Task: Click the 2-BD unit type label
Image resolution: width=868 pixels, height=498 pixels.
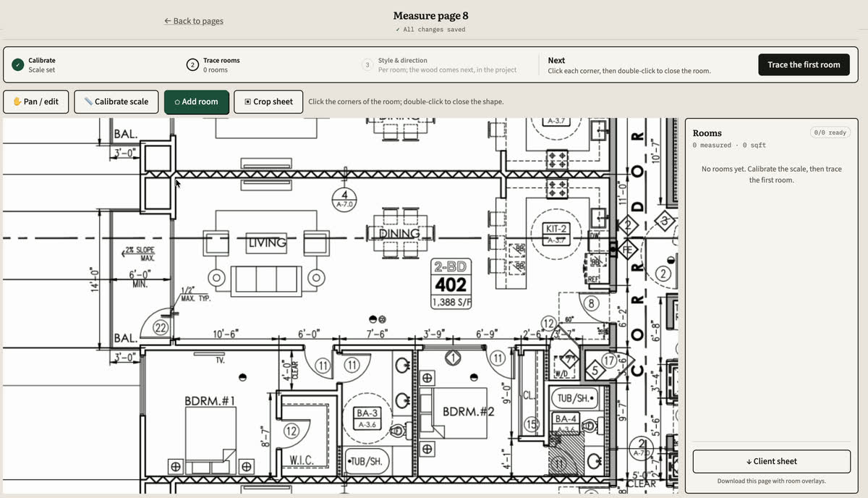Action: [451, 266]
